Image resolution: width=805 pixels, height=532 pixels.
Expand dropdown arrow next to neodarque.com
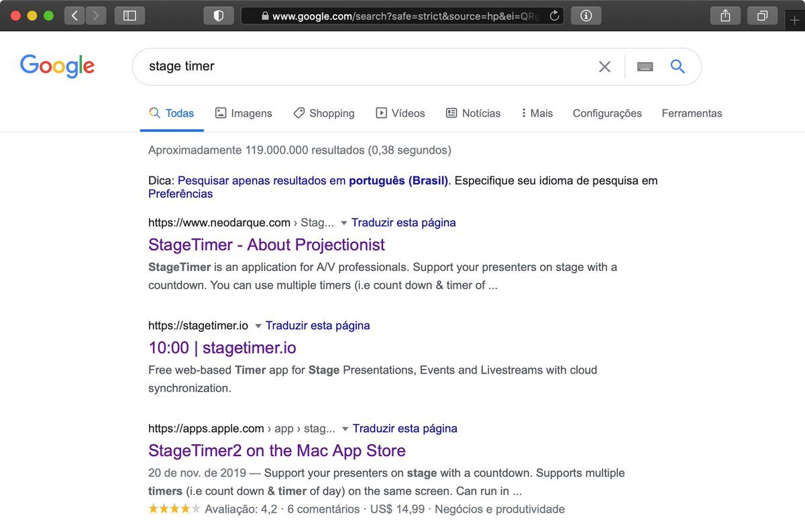coord(343,223)
